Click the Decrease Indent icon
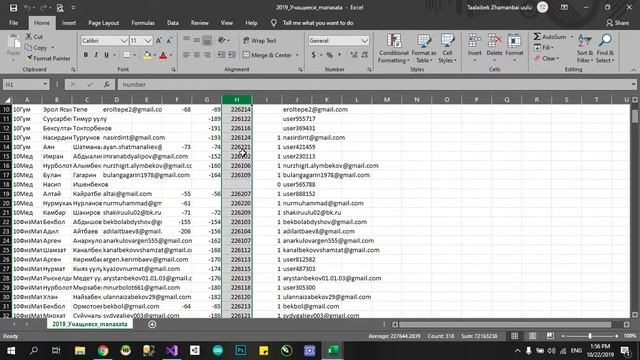Viewport: 640px width, 360px height. [x=221, y=55]
